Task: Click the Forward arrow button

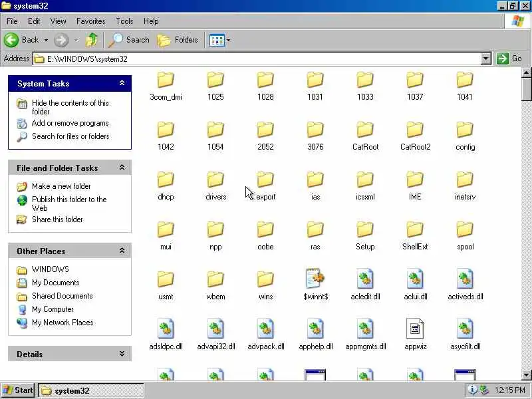Action: tap(61, 40)
